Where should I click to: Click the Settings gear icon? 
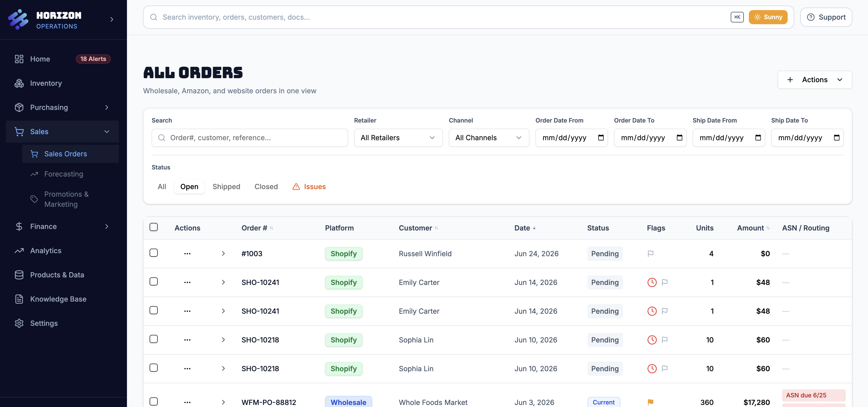pos(19,323)
